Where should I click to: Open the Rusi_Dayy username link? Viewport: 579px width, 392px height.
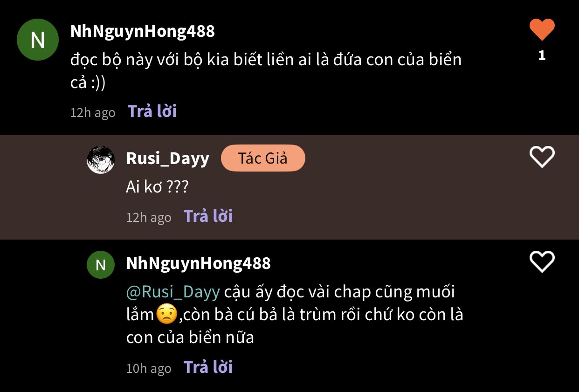[x=168, y=158]
